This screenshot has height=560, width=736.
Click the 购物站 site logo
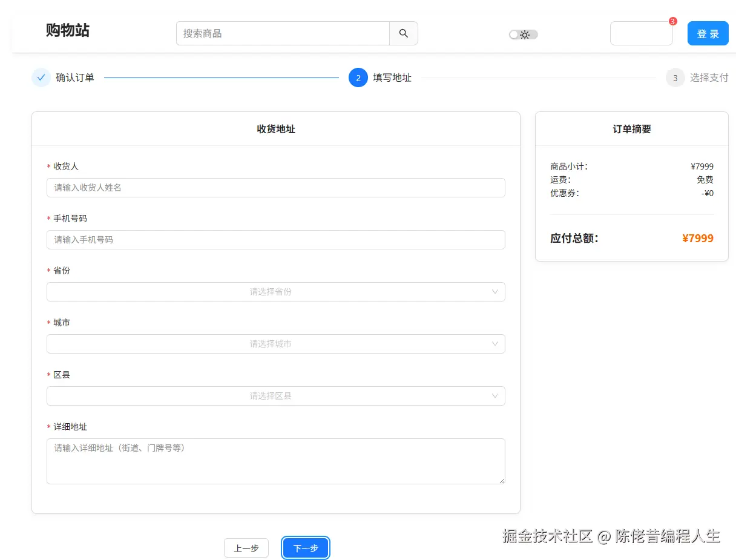[x=67, y=31]
